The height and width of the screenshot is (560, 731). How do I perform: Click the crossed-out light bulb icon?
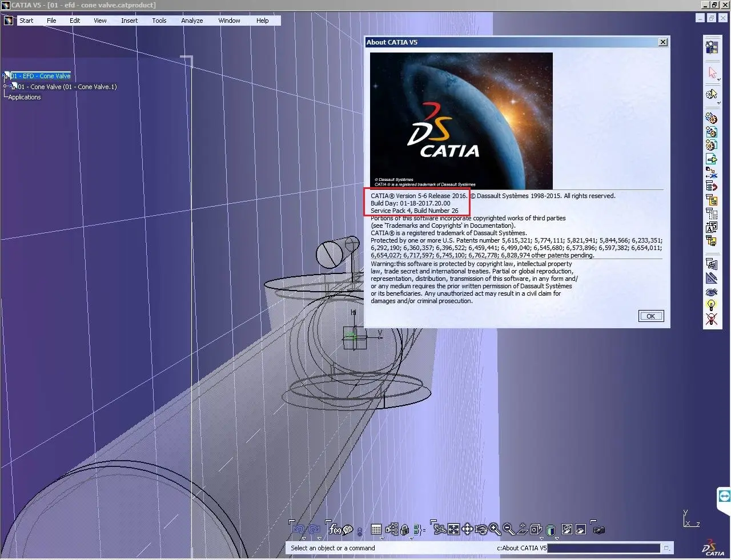click(x=711, y=319)
